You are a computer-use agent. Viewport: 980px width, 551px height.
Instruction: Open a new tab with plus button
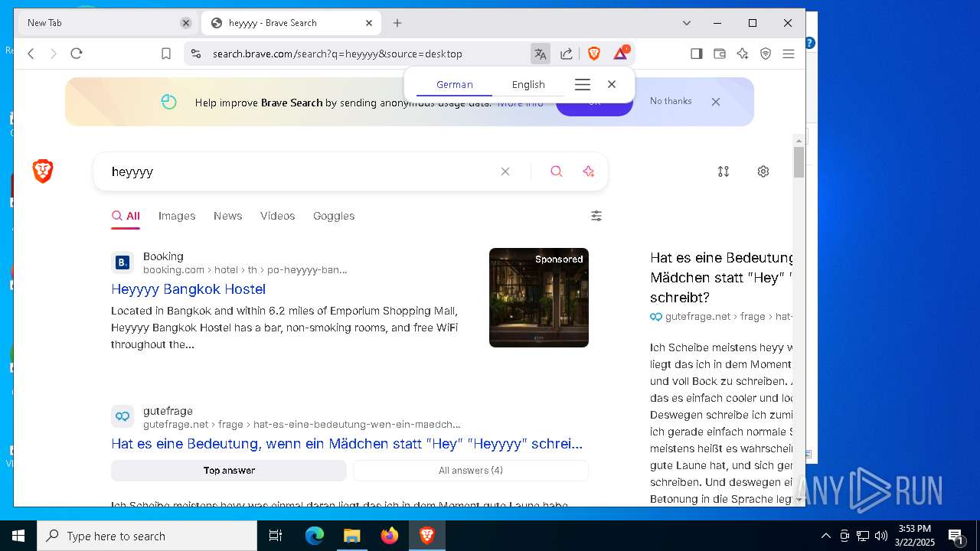tap(397, 23)
